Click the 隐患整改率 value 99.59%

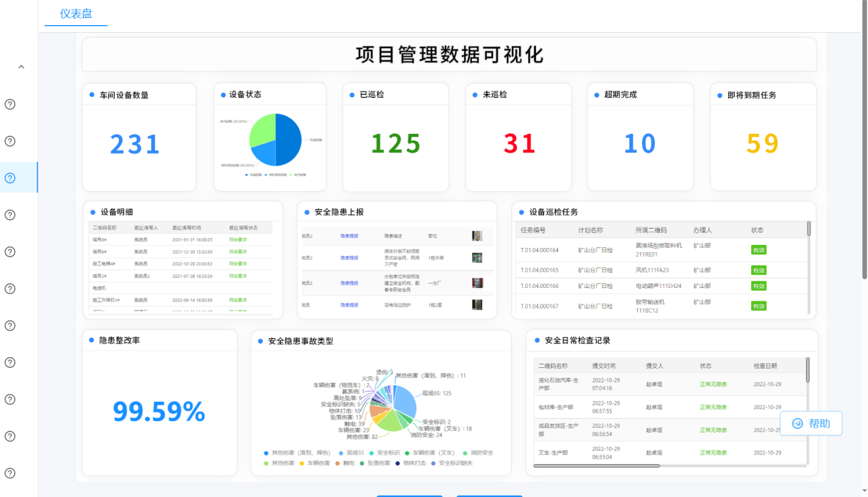click(159, 411)
